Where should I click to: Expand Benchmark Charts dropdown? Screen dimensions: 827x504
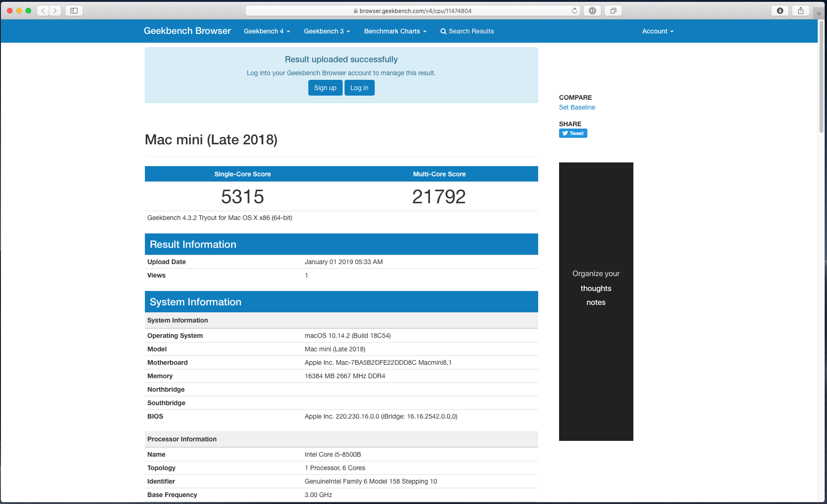(x=395, y=31)
